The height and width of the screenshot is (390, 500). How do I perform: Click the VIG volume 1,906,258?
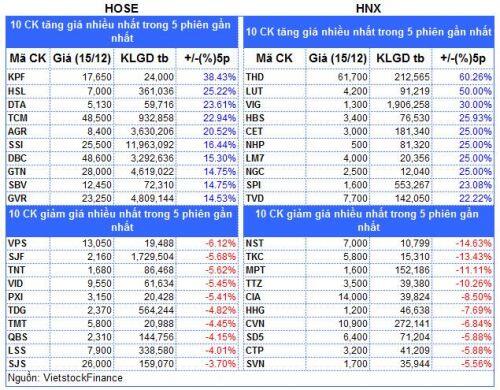click(408, 104)
